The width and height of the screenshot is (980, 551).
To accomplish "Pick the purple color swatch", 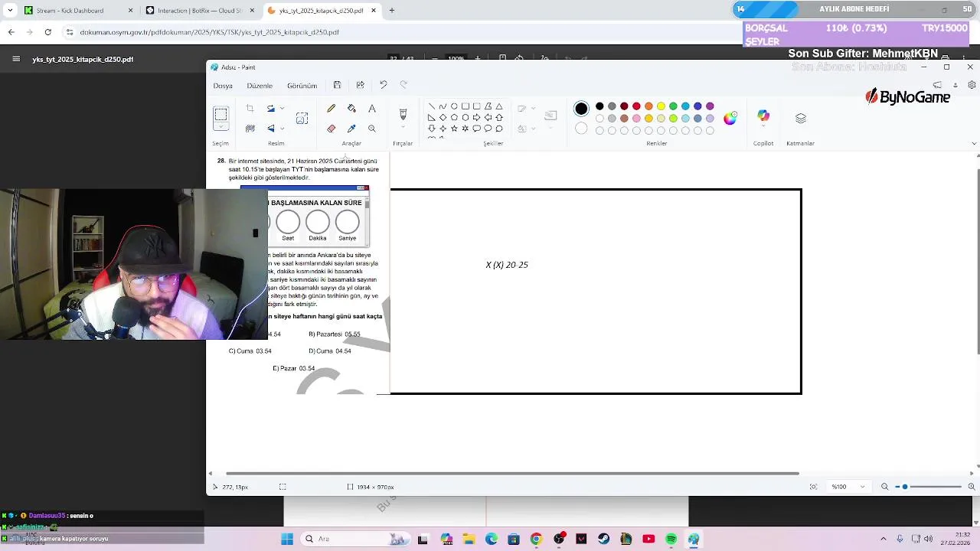I will click(x=710, y=106).
